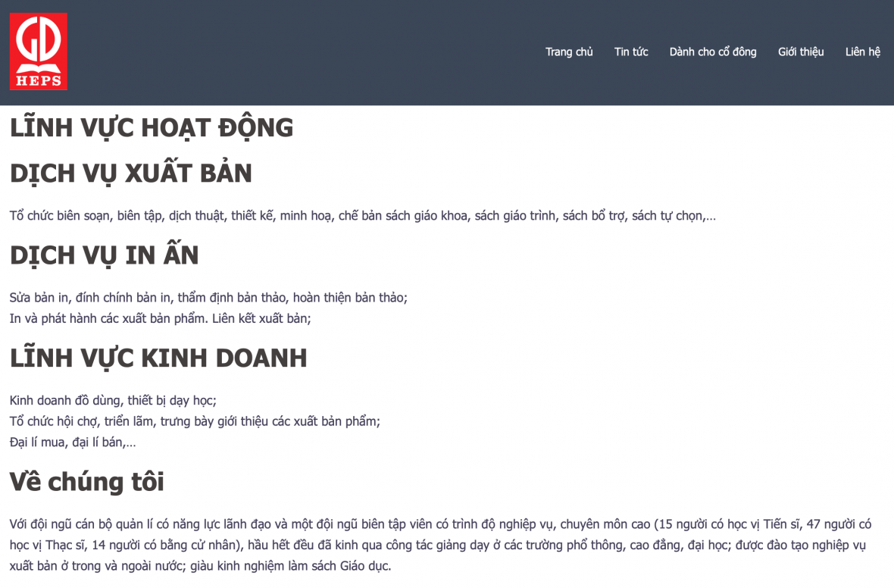Click the line starting Với đội ngũ cán bộ
This screenshot has height=588, width=894.
439,524
